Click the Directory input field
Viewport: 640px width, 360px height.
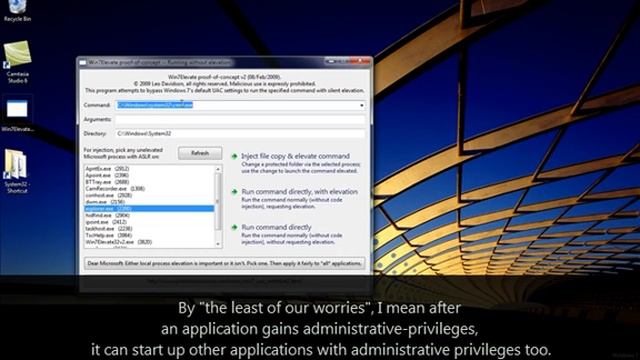click(x=240, y=133)
